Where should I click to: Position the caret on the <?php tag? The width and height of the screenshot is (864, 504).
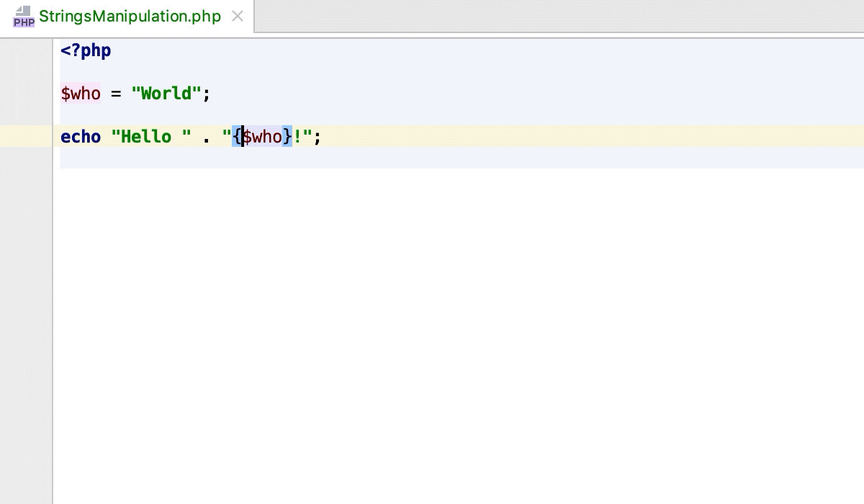pos(85,50)
